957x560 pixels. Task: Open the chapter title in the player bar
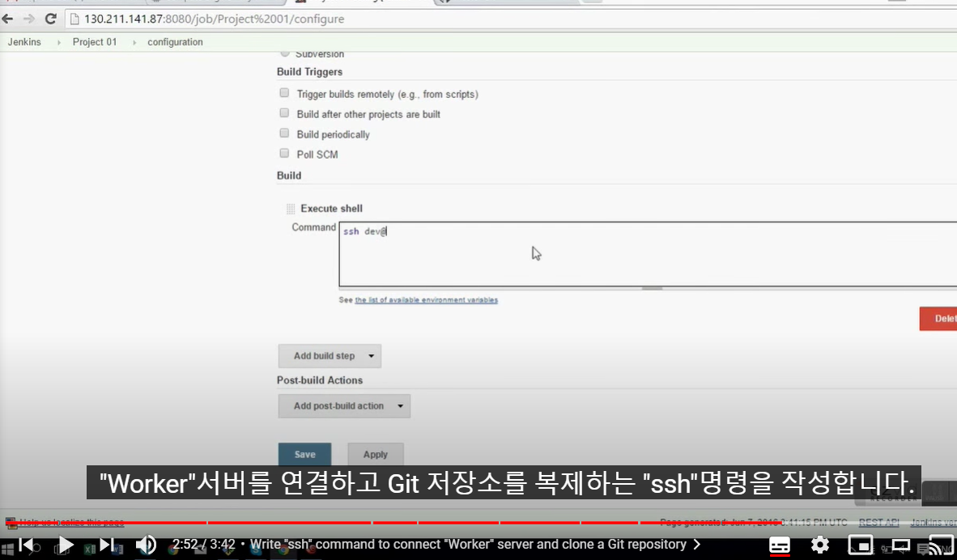coord(474,544)
